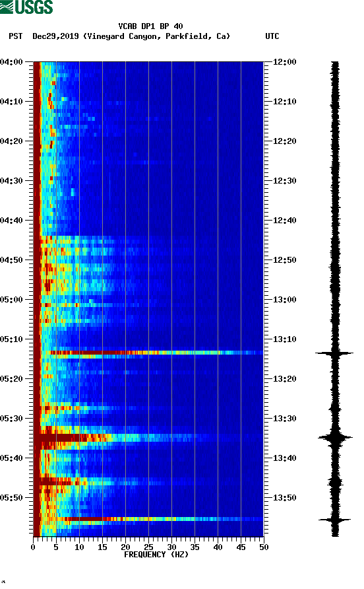The height and width of the screenshot is (589, 364).
Task: Click the frequency axis value "35"
Action: (195, 547)
